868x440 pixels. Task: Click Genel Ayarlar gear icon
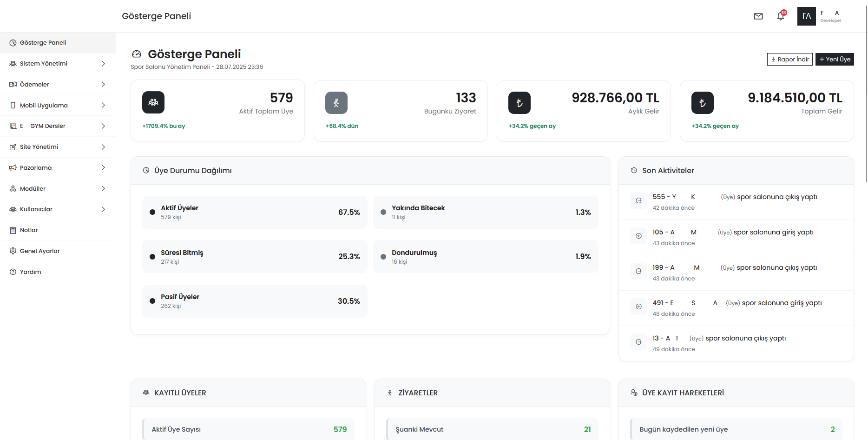(x=13, y=251)
